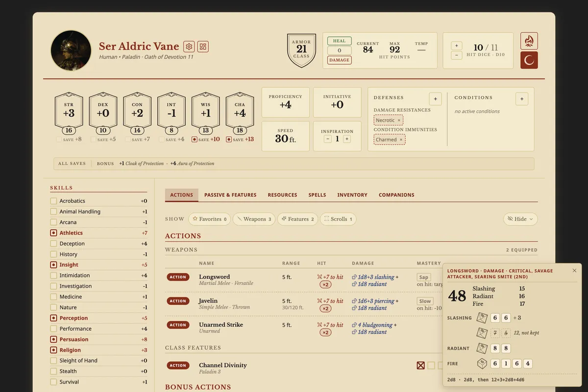Roll the Unarmed Strike +7 to hit

[330, 325]
